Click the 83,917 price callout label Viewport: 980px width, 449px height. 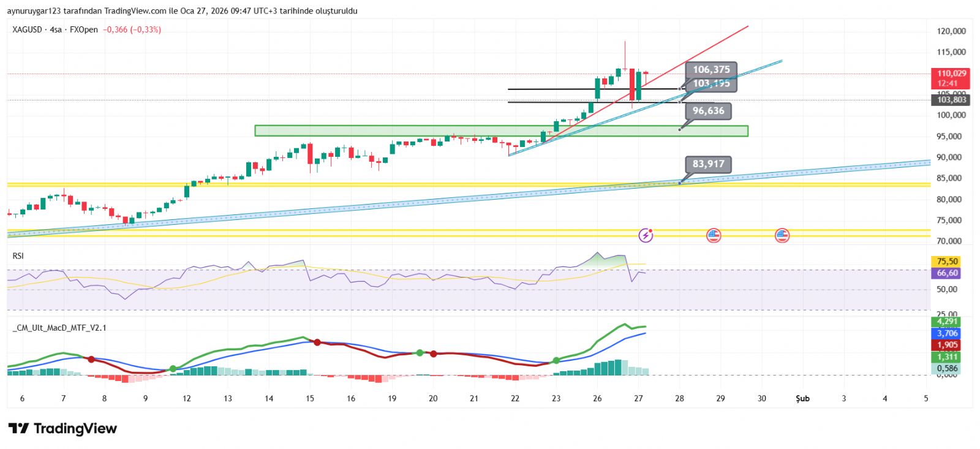pyautogui.click(x=708, y=164)
